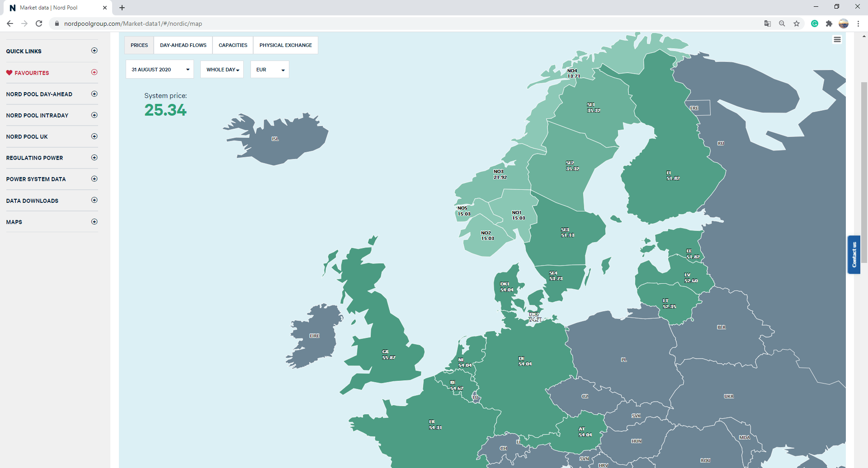Click the Contact us side button
Viewport: 868px width, 468px height.
pyautogui.click(x=854, y=255)
